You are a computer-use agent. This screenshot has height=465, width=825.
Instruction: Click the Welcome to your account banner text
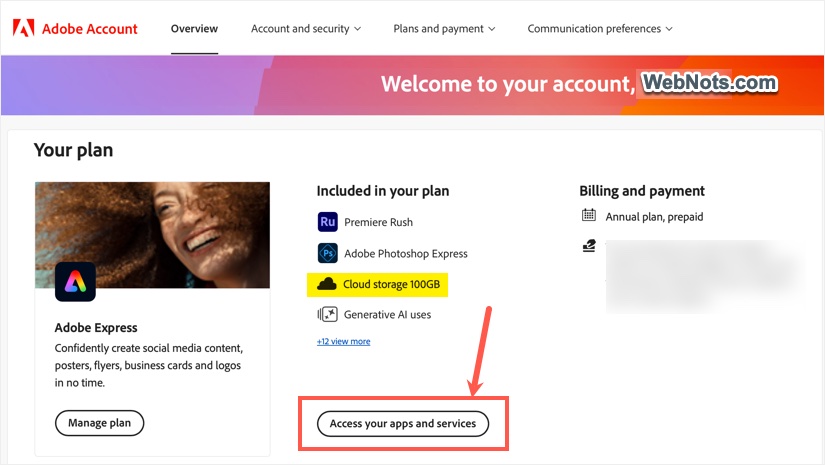pos(508,84)
